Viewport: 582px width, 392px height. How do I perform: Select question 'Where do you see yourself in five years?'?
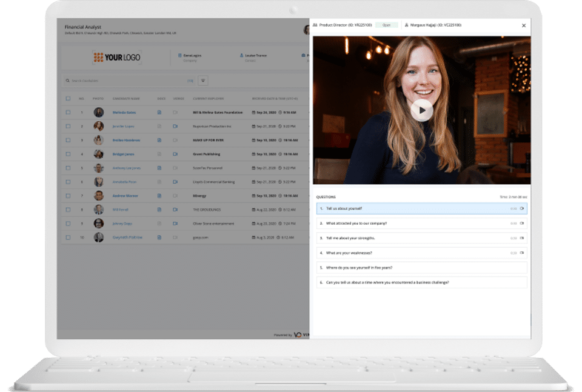(422, 268)
